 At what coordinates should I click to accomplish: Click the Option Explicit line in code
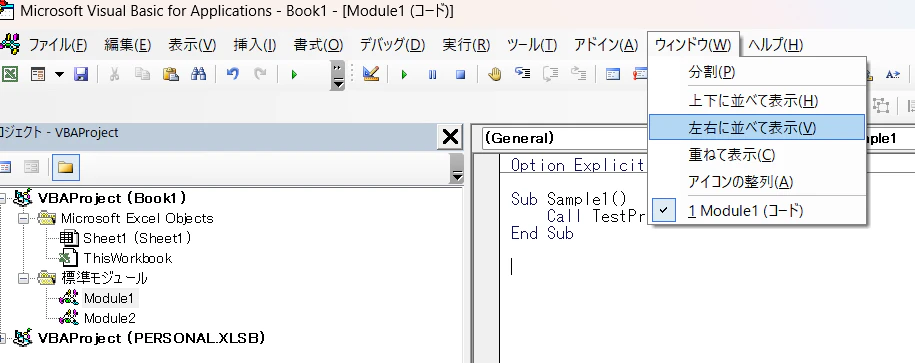(x=577, y=165)
